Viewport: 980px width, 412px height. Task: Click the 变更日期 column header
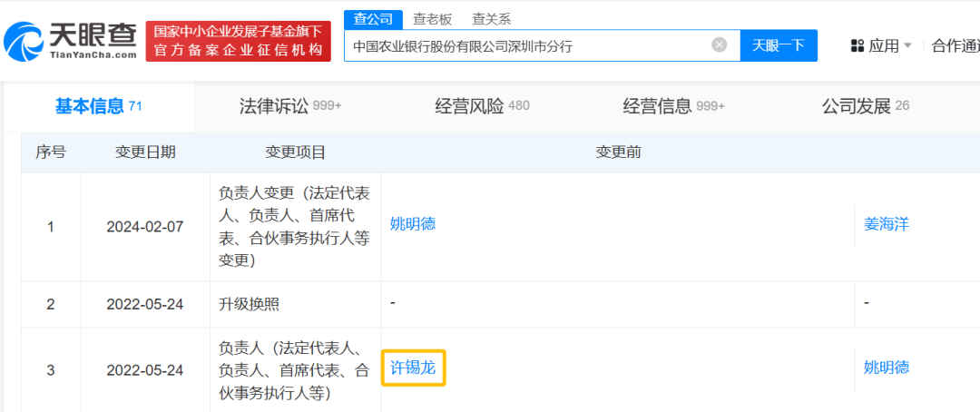[145, 152]
